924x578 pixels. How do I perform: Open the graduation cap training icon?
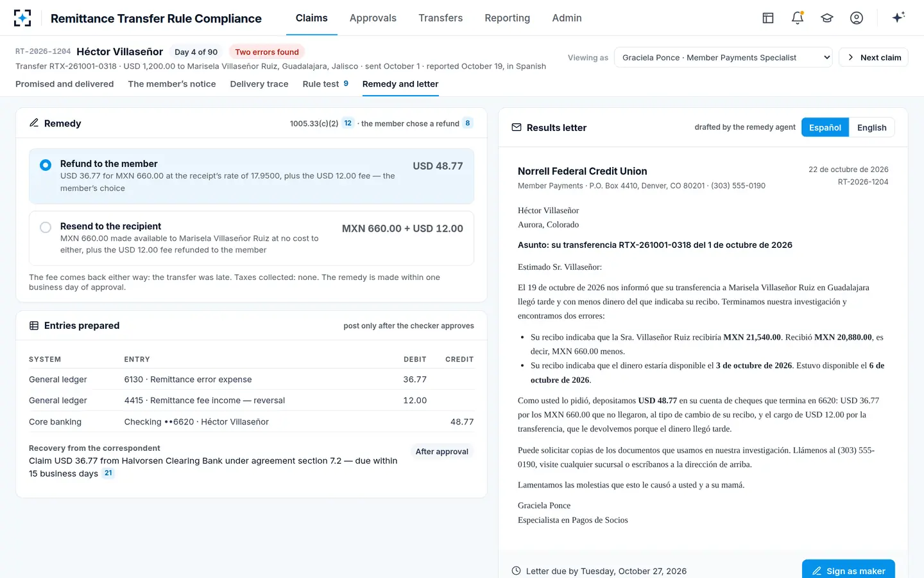point(827,18)
